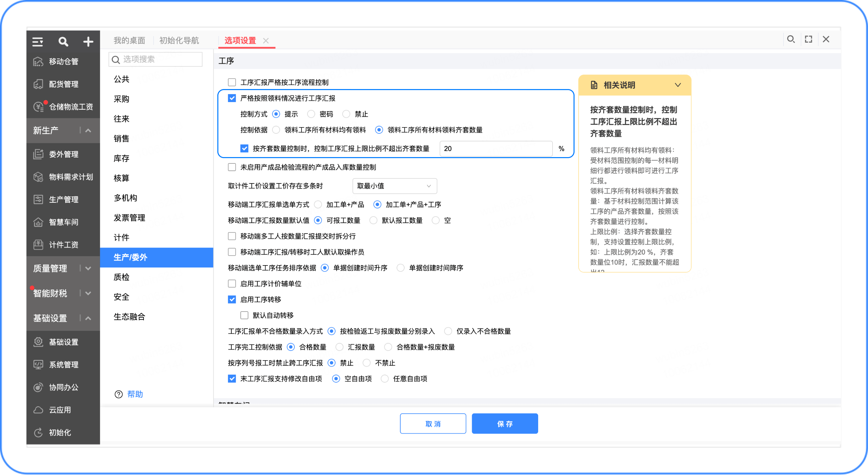Expand the 质量管理 sidebar group
The image size is (868, 475).
(88, 269)
